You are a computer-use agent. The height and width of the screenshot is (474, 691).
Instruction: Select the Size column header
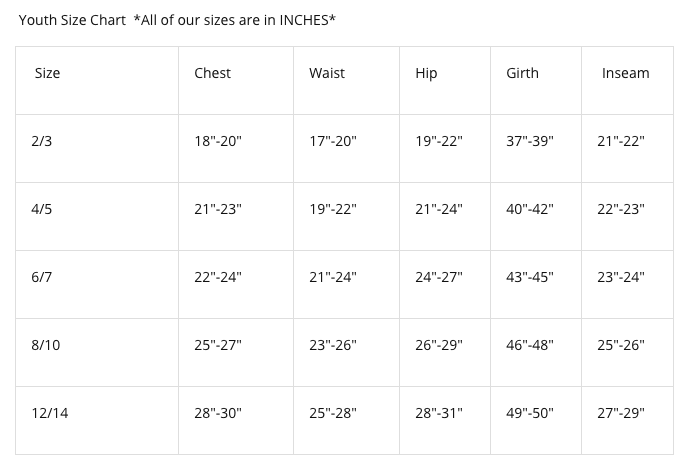click(47, 73)
